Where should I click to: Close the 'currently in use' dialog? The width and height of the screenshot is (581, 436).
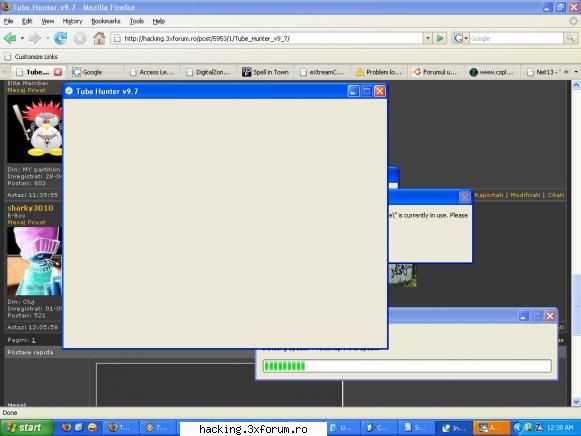click(464, 197)
